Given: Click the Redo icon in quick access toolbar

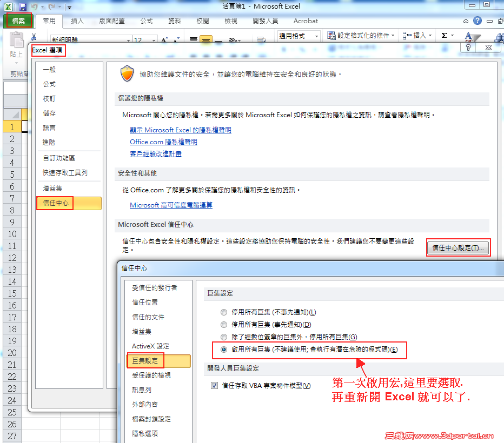Looking at the screenshot, I should pos(51,6).
